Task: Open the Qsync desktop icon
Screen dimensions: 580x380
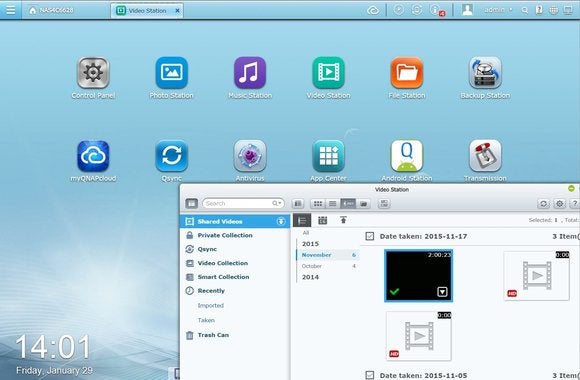Action: (172, 156)
